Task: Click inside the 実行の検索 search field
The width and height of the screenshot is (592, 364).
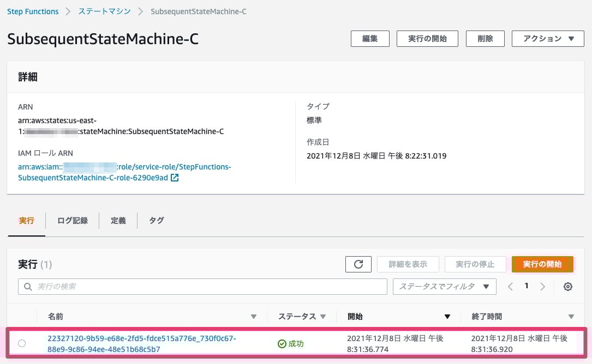Action: pos(164,286)
